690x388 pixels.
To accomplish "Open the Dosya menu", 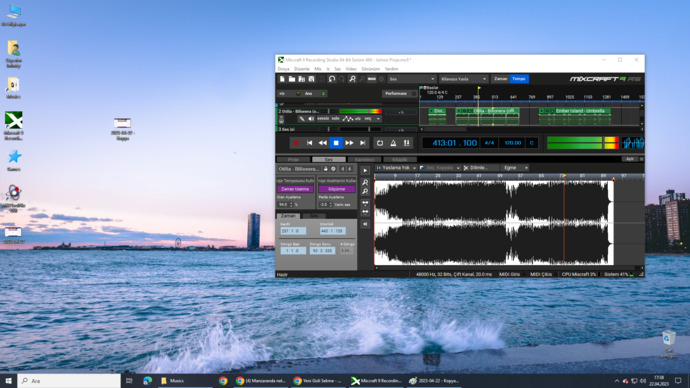I will (x=283, y=69).
